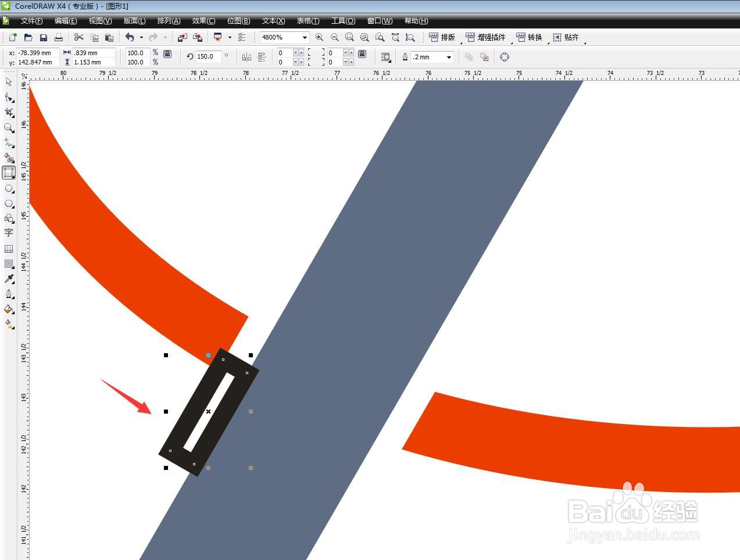The width and height of the screenshot is (740, 560).
Task: Select the Freehand curve tool
Action: (9, 142)
